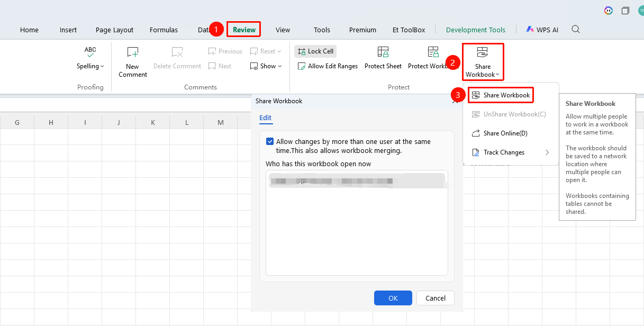The width and height of the screenshot is (644, 326).
Task: Open the Spelling dropdown arrow
Action: pyautogui.click(x=102, y=66)
